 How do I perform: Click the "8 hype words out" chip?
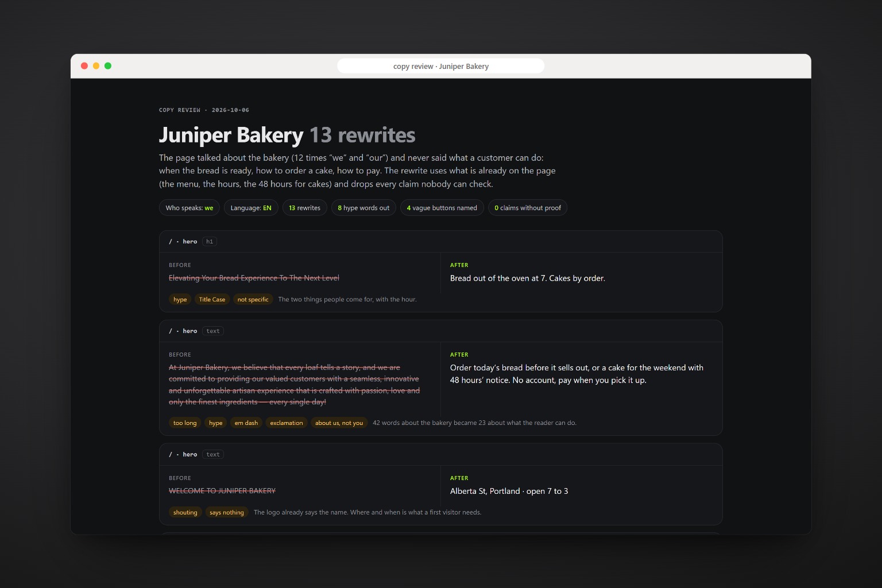point(363,208)
